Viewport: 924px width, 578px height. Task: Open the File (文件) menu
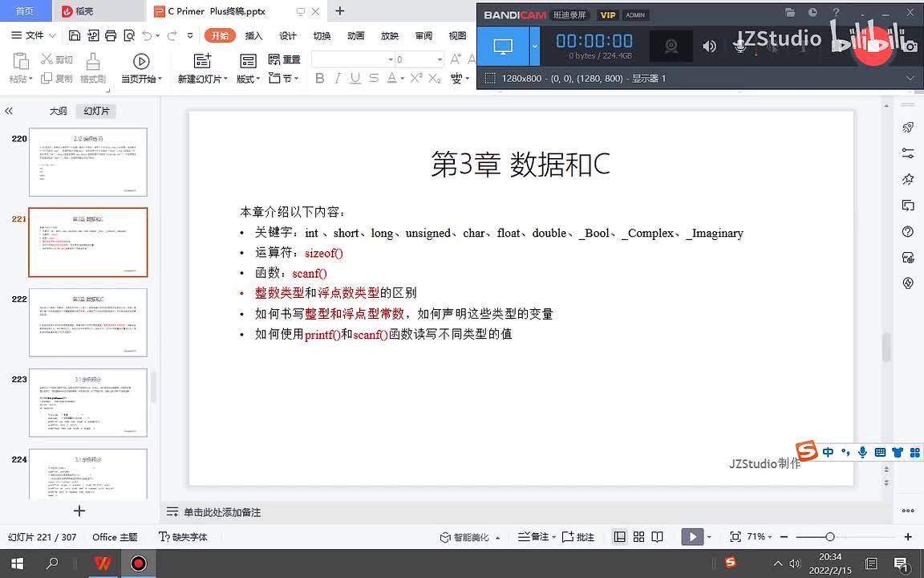click(34, 35)
